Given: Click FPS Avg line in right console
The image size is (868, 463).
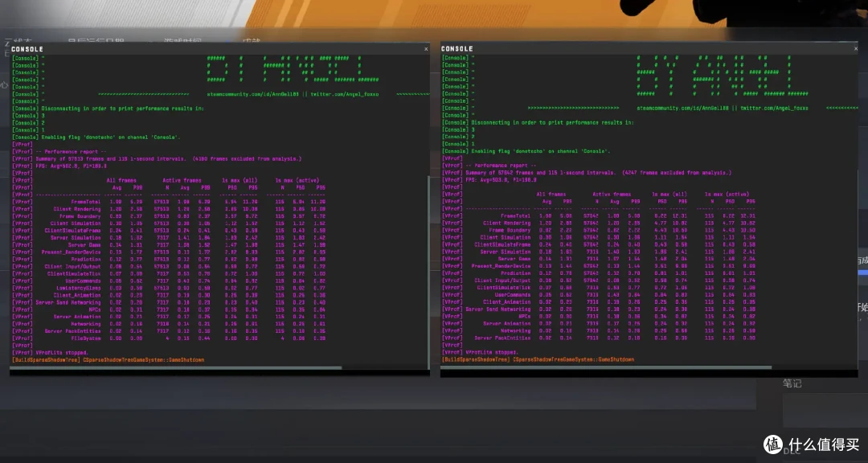Looking at the screenshot, I should 489,180.
